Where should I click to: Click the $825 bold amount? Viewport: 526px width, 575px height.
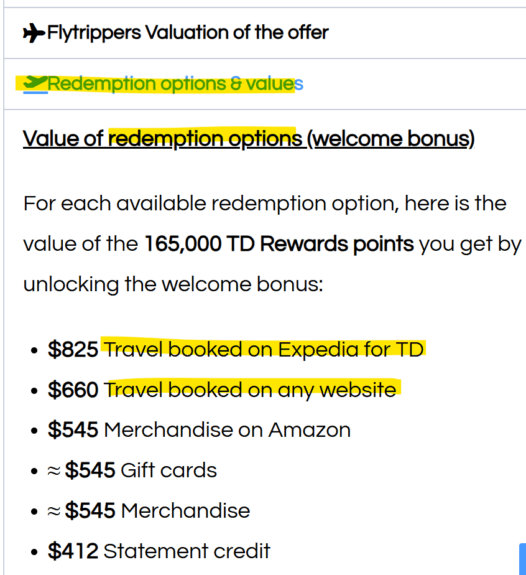coord(73,349)
